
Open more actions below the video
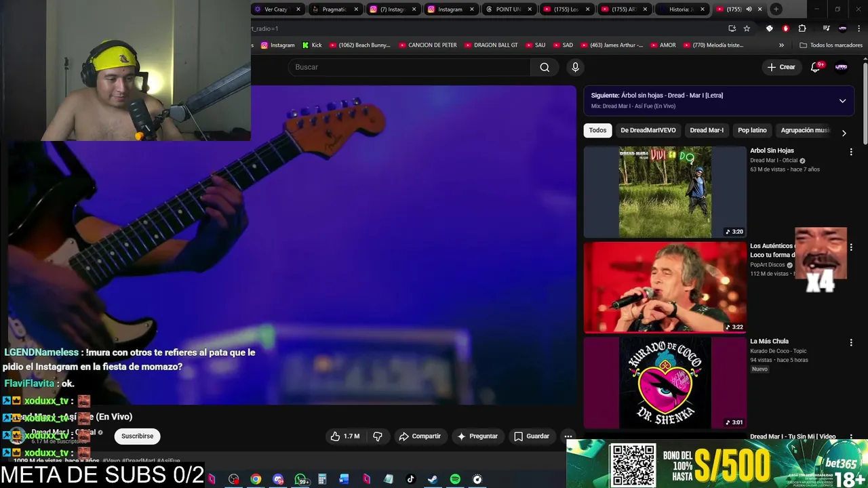point(568,436)
